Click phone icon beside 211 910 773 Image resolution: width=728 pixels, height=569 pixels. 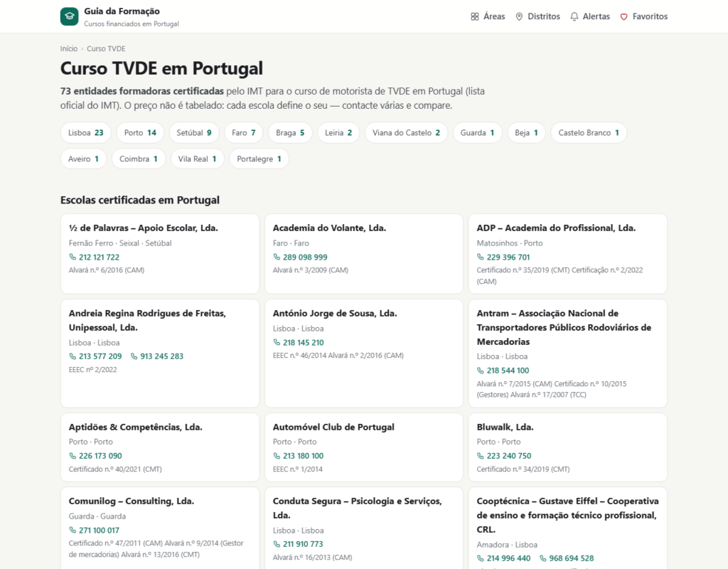pyautogui.click(x=277, y=544)
